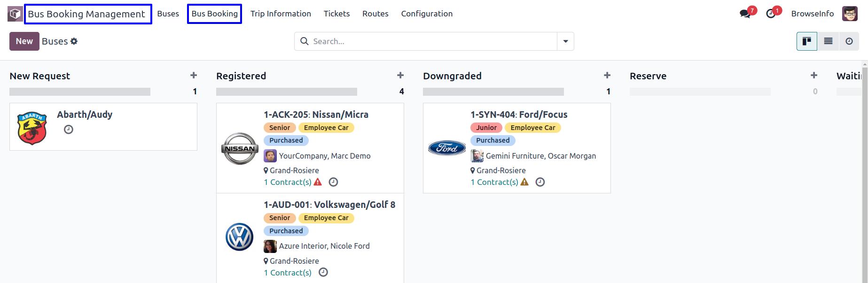Open the Routes menu

point(375,14)
